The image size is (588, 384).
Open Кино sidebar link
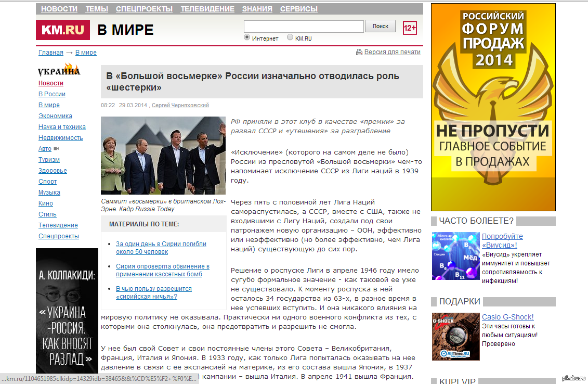[45, 203]
